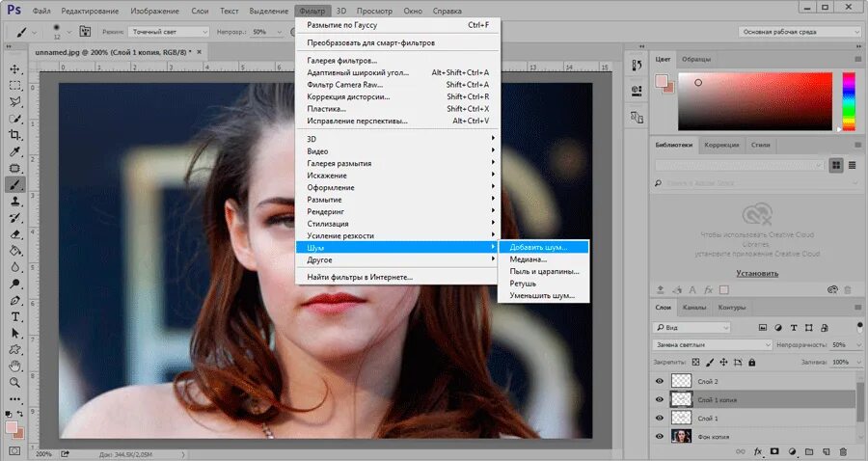Viewport: 868px width, 461px height.
Task: Click the hue spectrum slider
Action: tap(849, 101)
